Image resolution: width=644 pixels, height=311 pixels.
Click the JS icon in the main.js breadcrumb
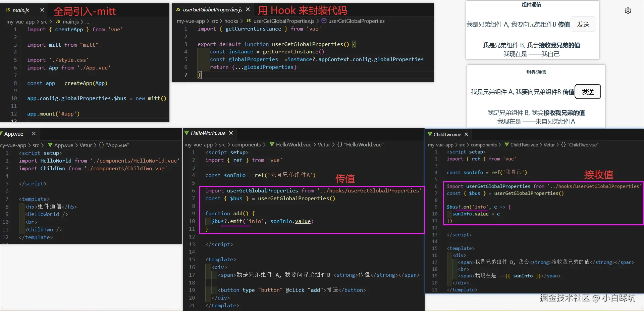tap(58, 21)
